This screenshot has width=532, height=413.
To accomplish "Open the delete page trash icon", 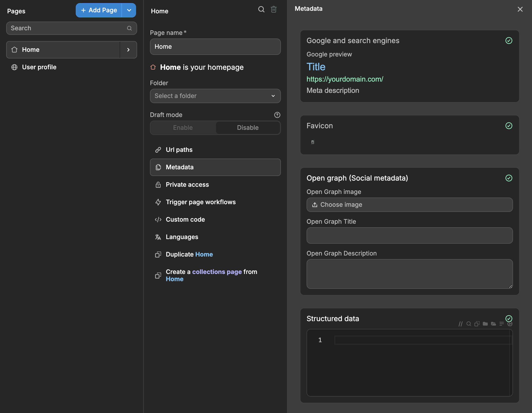I will 273,9.
